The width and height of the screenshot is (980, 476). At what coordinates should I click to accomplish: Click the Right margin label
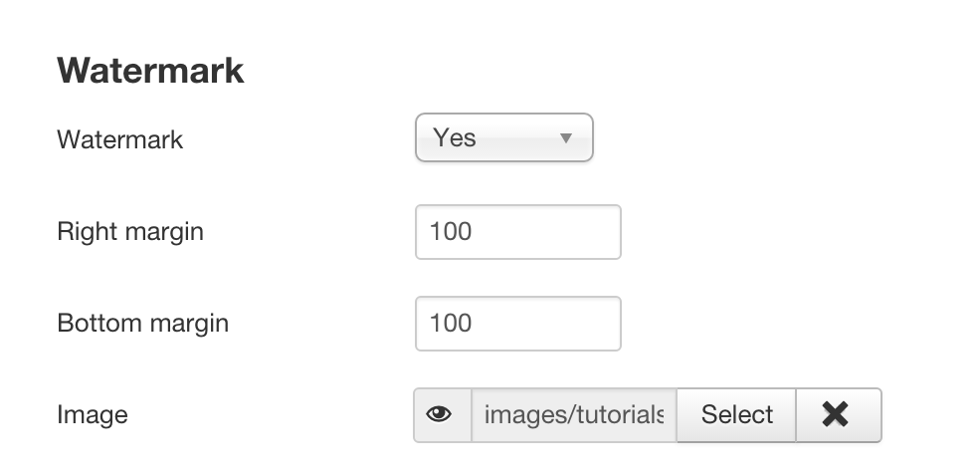(x=130, y=231)
